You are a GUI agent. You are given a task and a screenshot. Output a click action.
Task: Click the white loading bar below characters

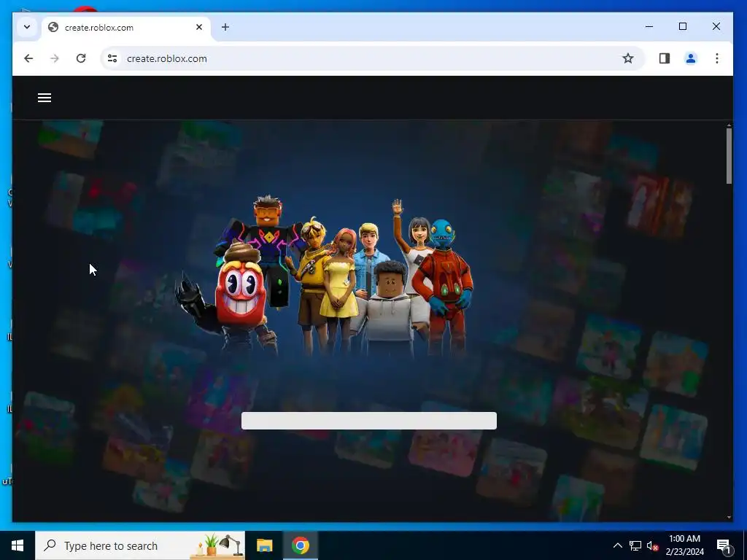pos(368,421)
